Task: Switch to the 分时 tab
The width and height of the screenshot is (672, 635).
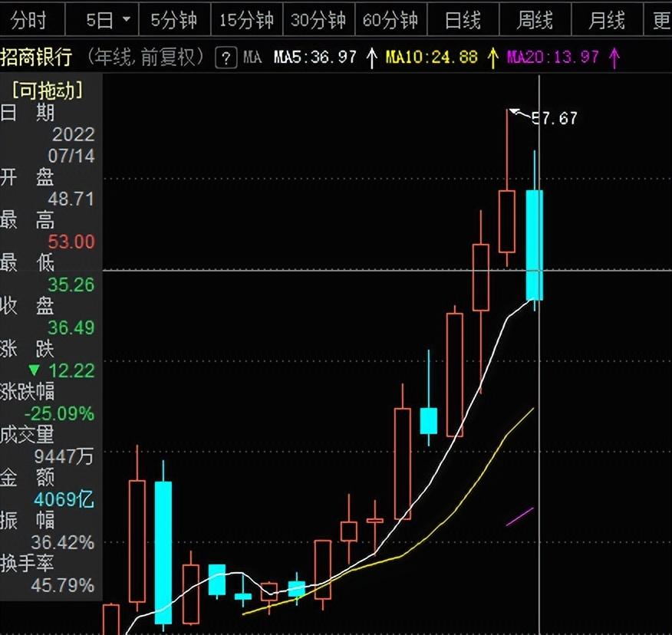Action: pyautogui.click(x=28, y=20)
